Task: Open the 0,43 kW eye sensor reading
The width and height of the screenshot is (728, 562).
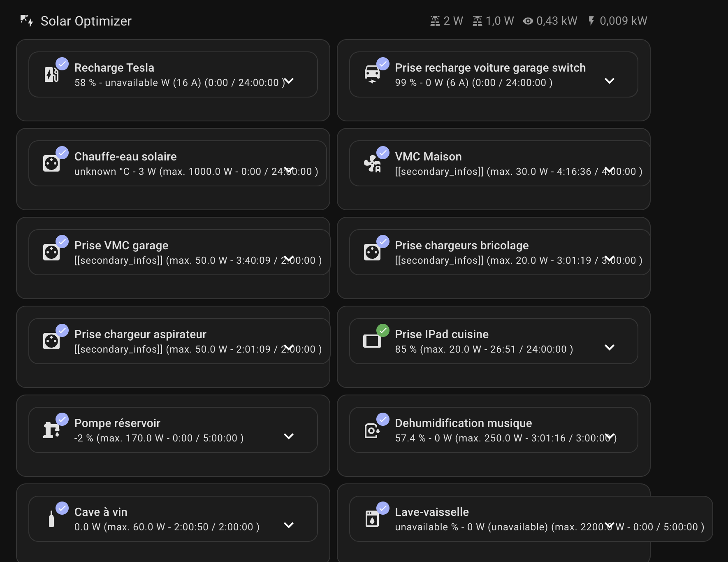Action: click(x=550, y=21)
